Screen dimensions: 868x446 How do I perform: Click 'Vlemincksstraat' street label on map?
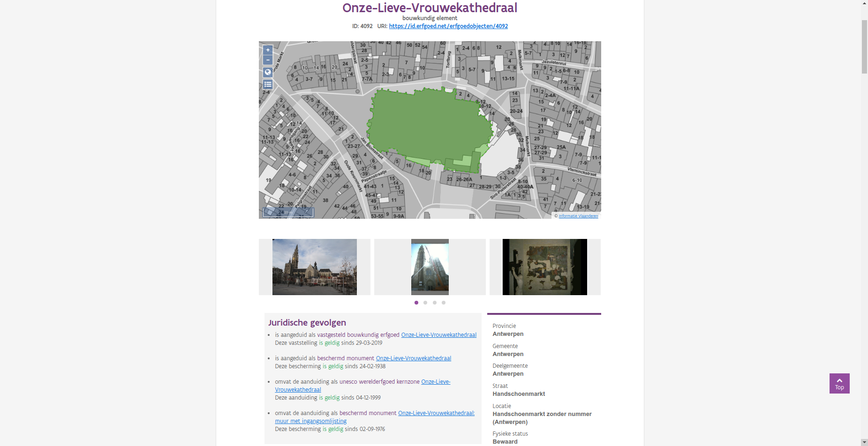(x=581, y=172)
